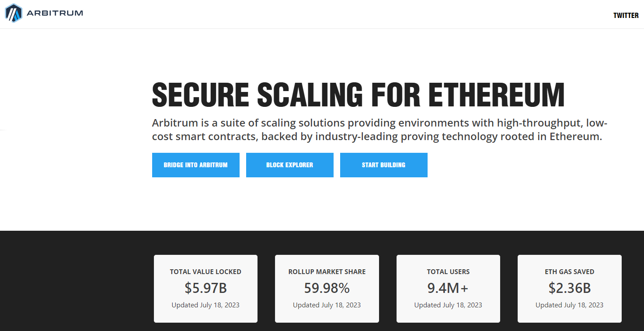
Task: Open the Block Explorer button
Action: click(290, 165)
